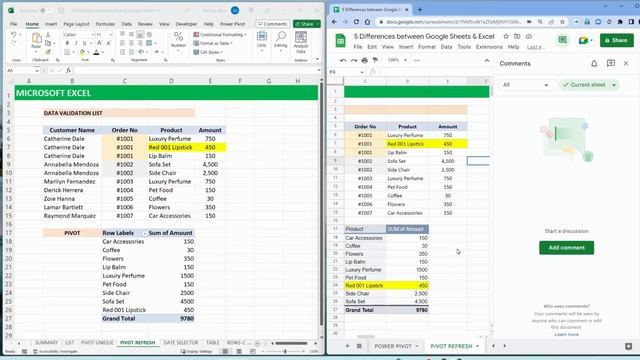This screenshot has height=360, width=640.
Task: Toggle Current sheet filter chip
Action: 588,85
